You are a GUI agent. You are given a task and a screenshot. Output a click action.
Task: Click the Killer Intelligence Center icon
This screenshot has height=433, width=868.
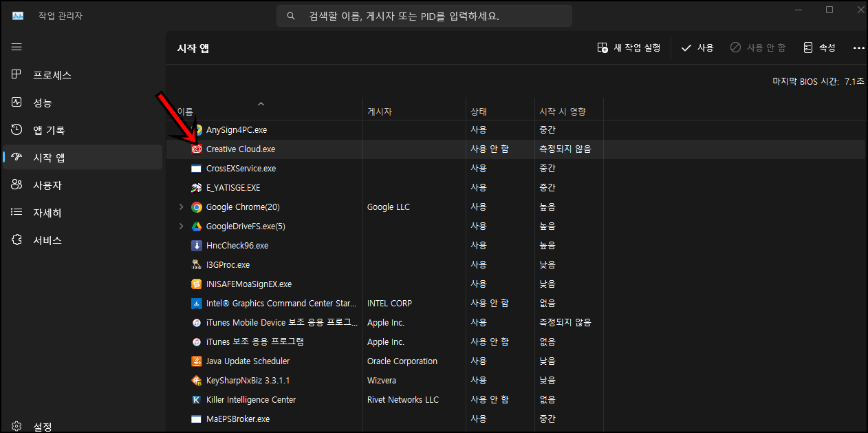(196, 399)
